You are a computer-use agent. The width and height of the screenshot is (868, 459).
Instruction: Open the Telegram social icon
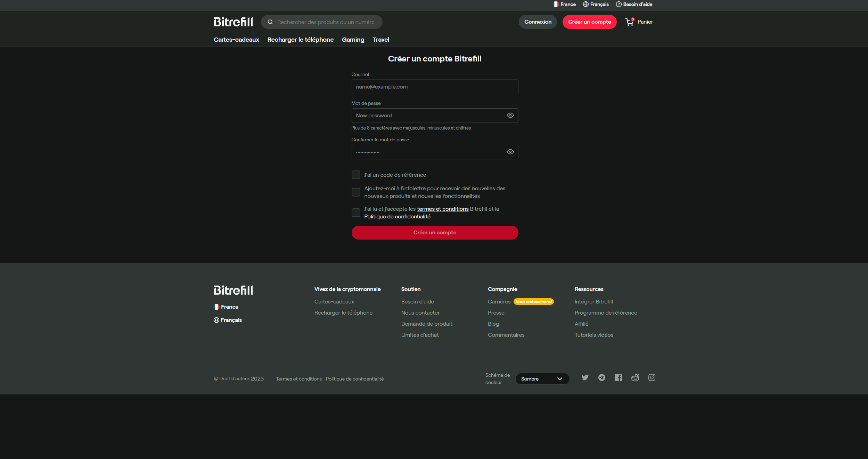click(x=602, y=377)
